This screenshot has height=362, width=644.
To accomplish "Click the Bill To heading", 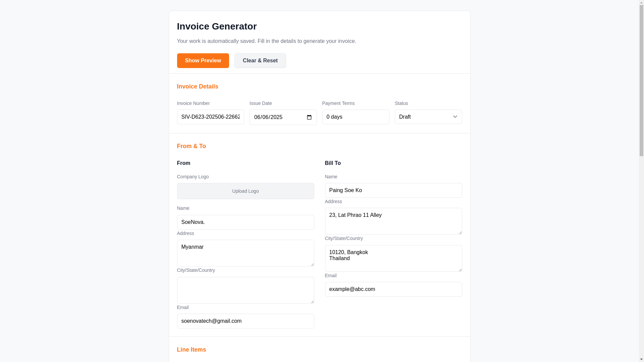I will [x=333, y=163].
